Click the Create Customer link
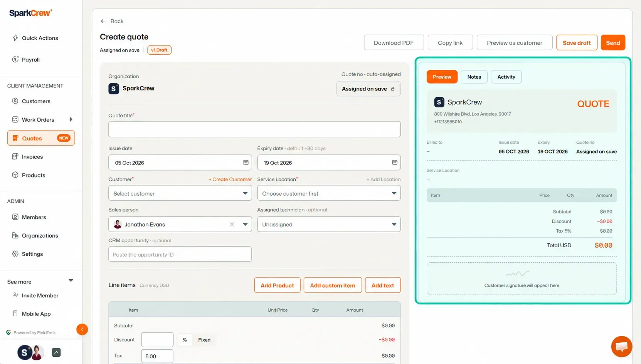Viewport: 641px width, 364px height. coord(230,179)
